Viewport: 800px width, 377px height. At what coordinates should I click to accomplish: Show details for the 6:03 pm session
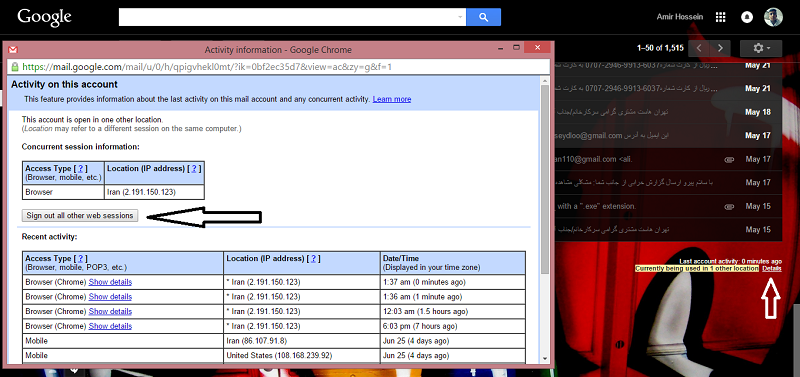pyautogui.click(x=110, y=326)
